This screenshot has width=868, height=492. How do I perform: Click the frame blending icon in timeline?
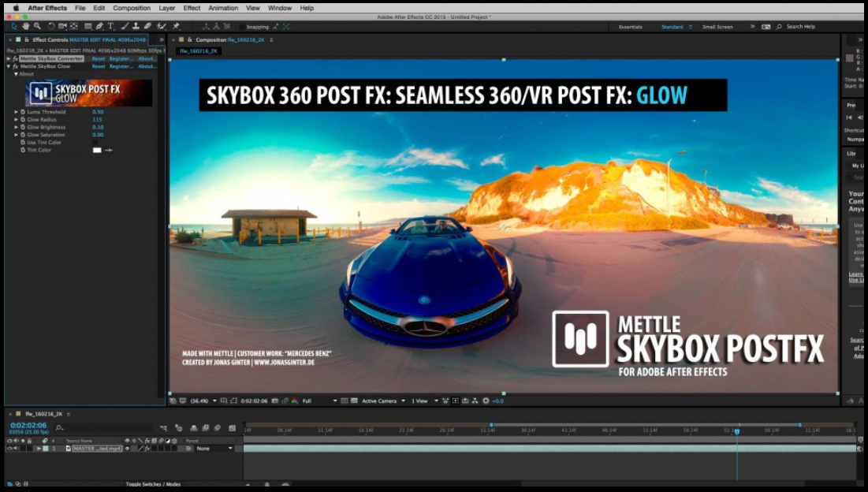206,428
